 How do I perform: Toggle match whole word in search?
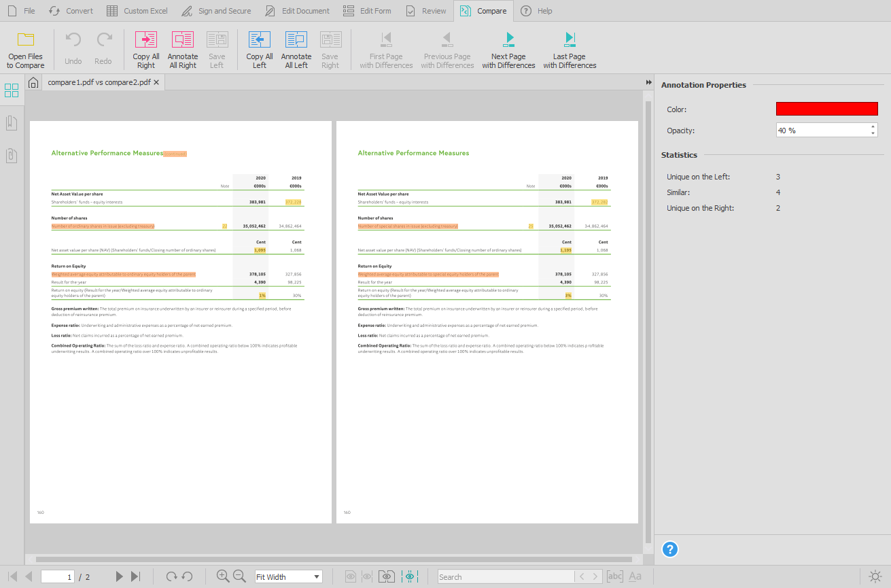(x=614, y=576)
